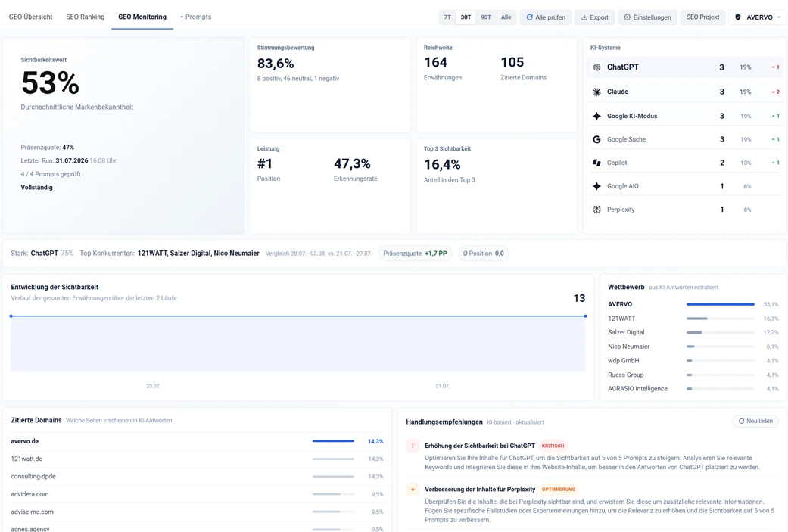This screenshot has width=788, height=532.
Task: Click the shield icon beside AVERVO
Action: [738, 17]
